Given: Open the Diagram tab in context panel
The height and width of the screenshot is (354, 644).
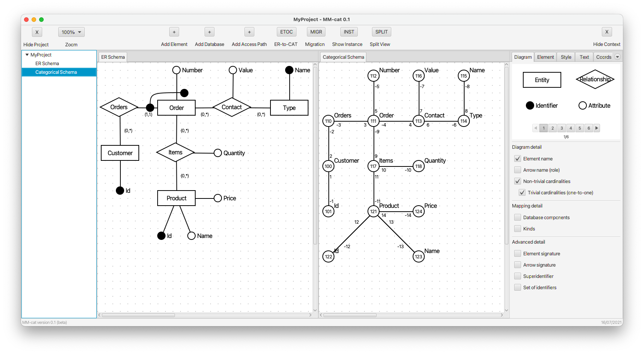Looking at the screenshot, I should pos(523,57).
